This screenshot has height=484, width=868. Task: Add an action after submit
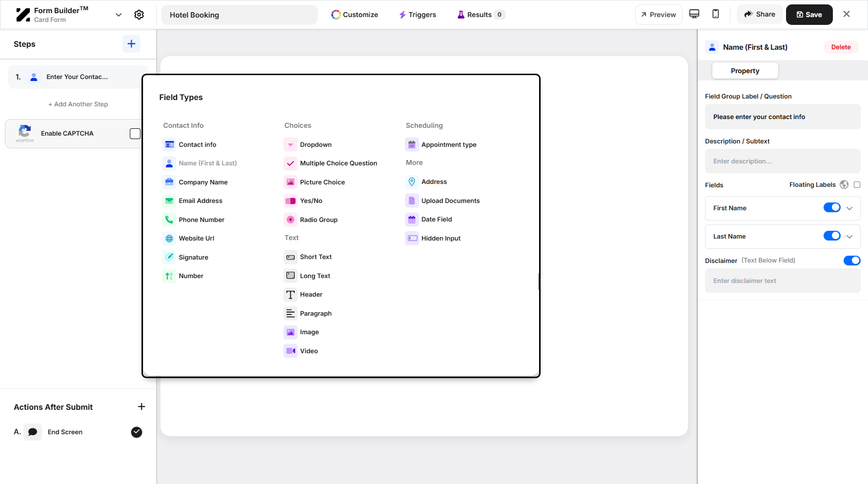pyautogui.click(x=141, y=406)
